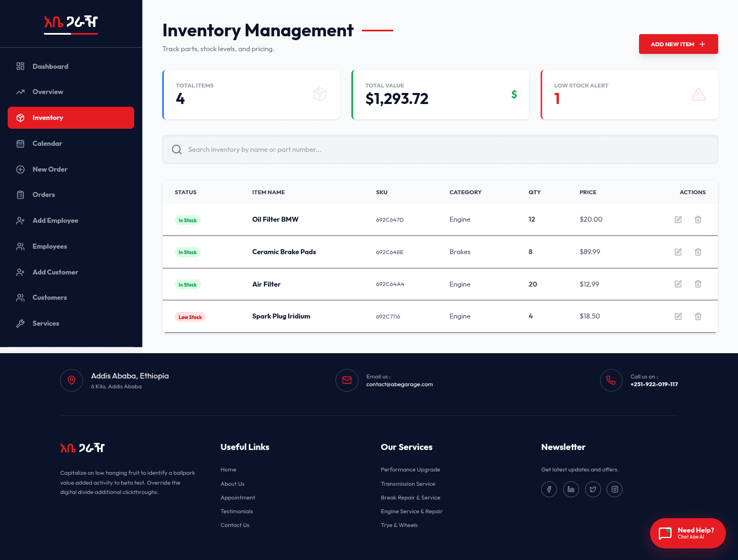This screenshot has width=738, height=560.
Task: Open the Facebook social icon in footer
Action: pyautogui.click(x=549, y=489)
